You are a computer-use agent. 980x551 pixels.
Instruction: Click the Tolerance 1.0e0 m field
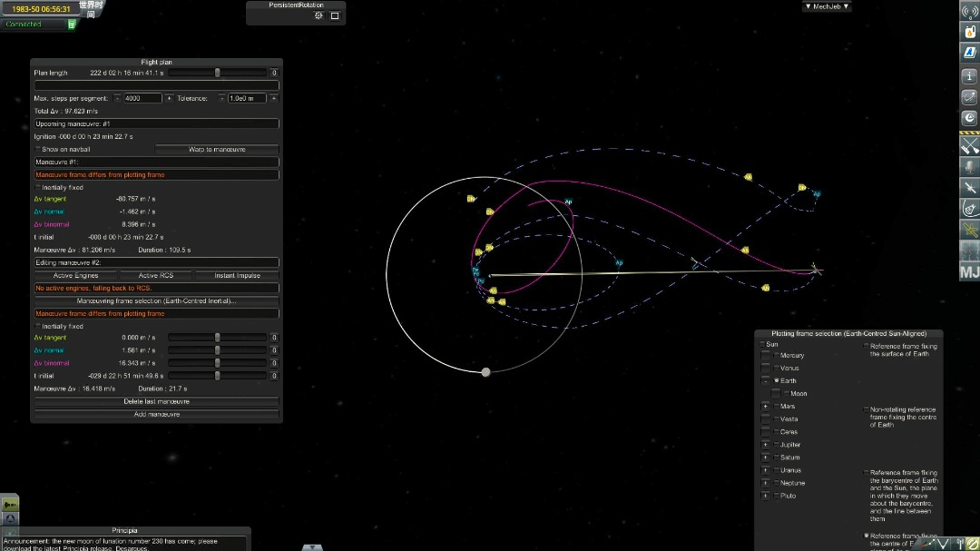248,98
